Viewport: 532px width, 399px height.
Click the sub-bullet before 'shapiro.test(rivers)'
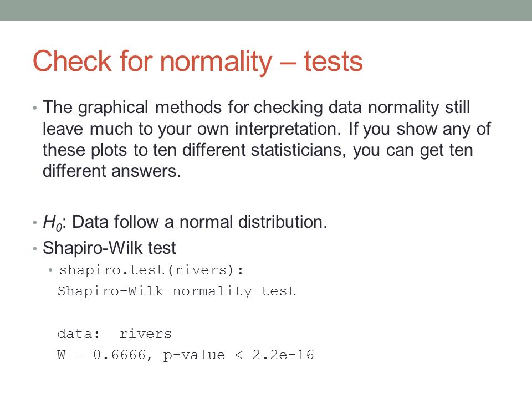pyautogui.click(x=50, y=270)
